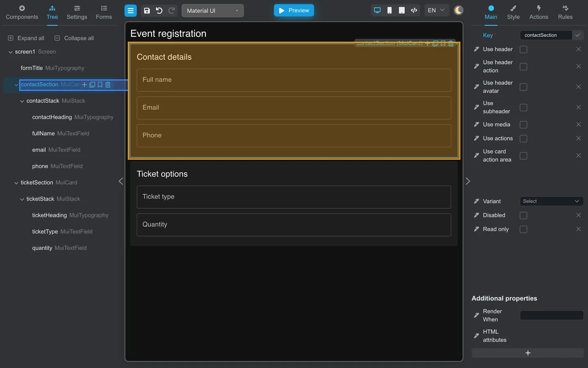Switch to tablet viewport icon
The image size is (588, 368).
click(402, 10)
